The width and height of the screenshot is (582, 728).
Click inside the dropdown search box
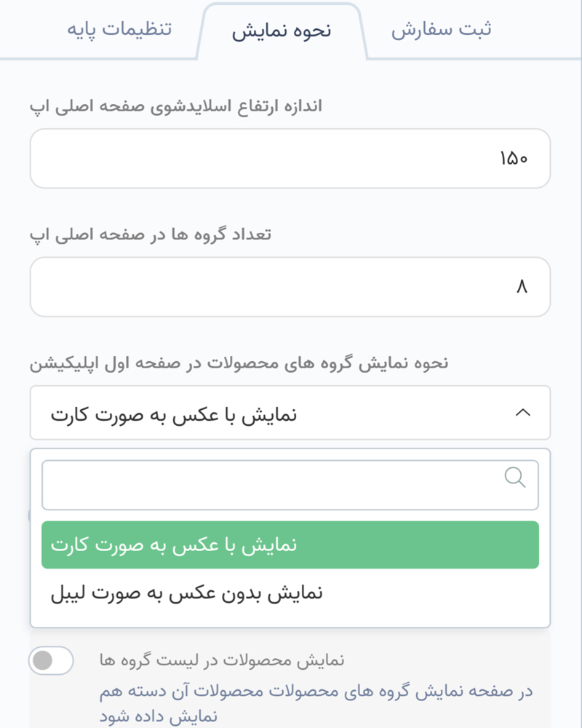[x=291, y=484]
